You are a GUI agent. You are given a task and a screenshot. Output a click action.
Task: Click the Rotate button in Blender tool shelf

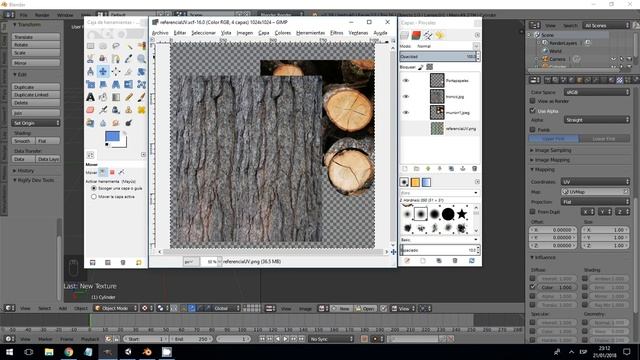point(36,44)
